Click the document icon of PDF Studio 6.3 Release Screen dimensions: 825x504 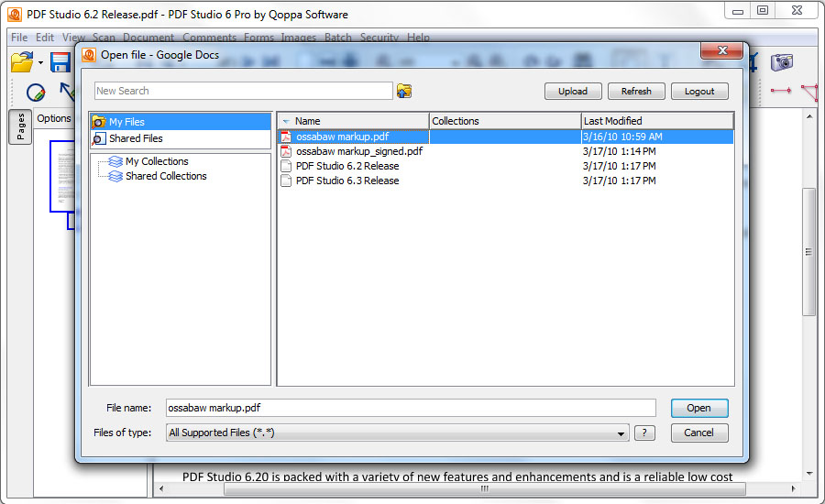286,181
